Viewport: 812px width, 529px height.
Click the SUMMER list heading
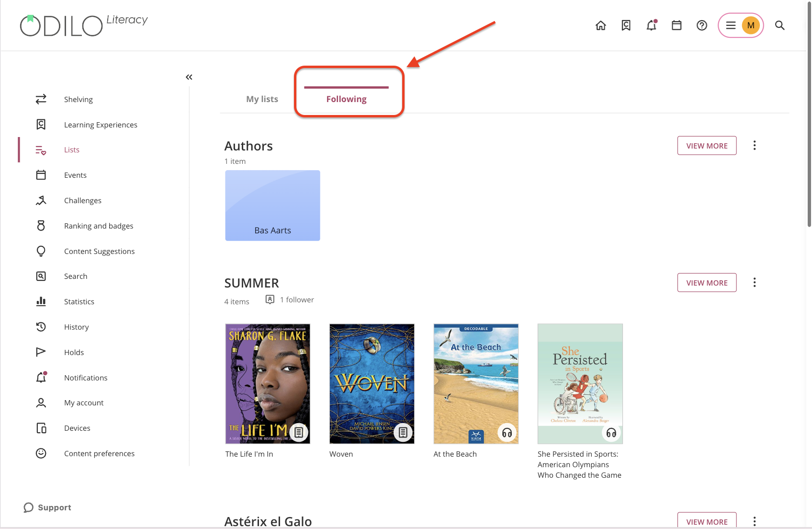252,283
